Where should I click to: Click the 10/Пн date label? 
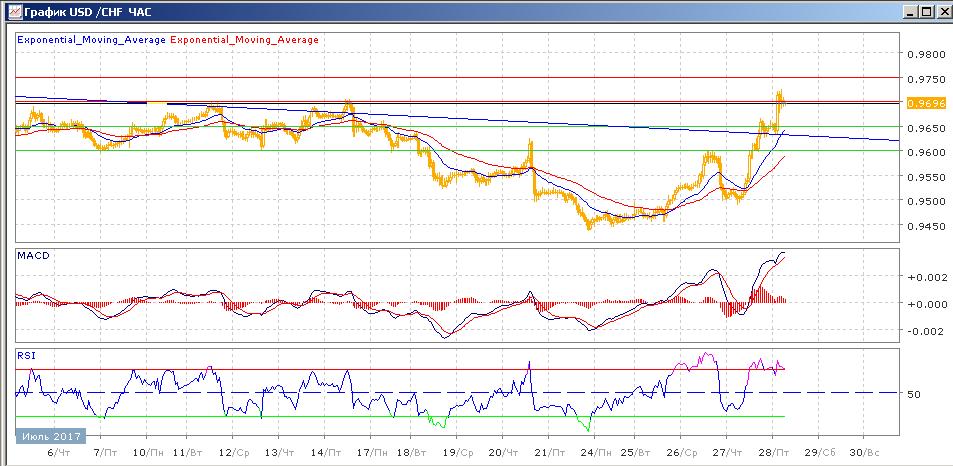click(x=148, y=453)
